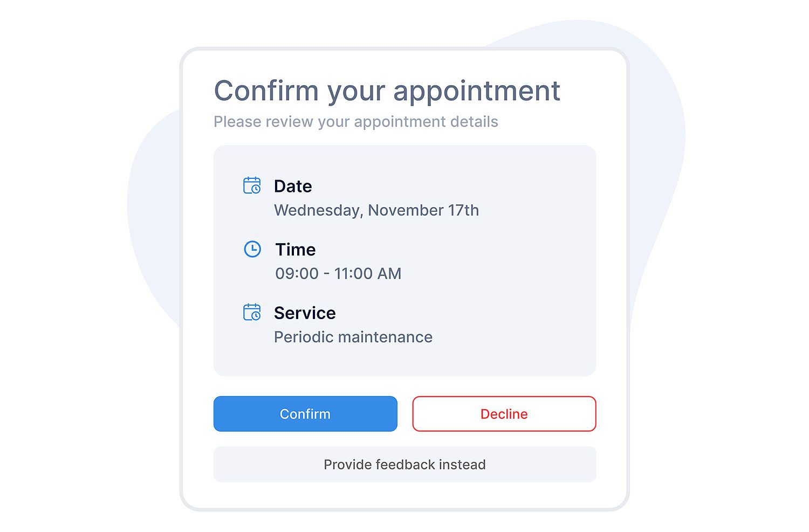Click the bold Date label

[x=293, y=186]
